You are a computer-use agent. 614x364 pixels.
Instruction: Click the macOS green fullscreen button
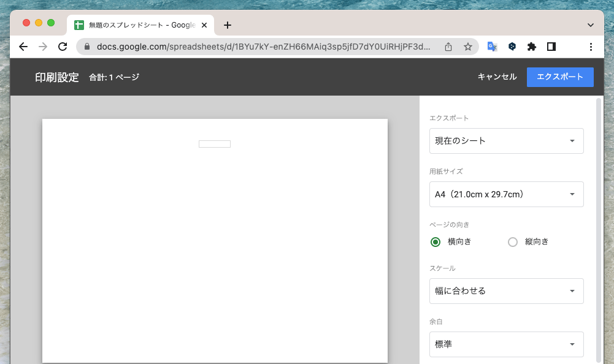click(51, 23)
